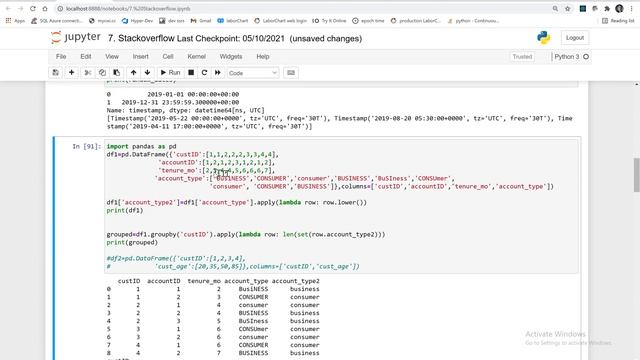Image resolution: width=640 pixels, height=360 pixels.
Task: Open the Help menu
Action: click(262, 57)
